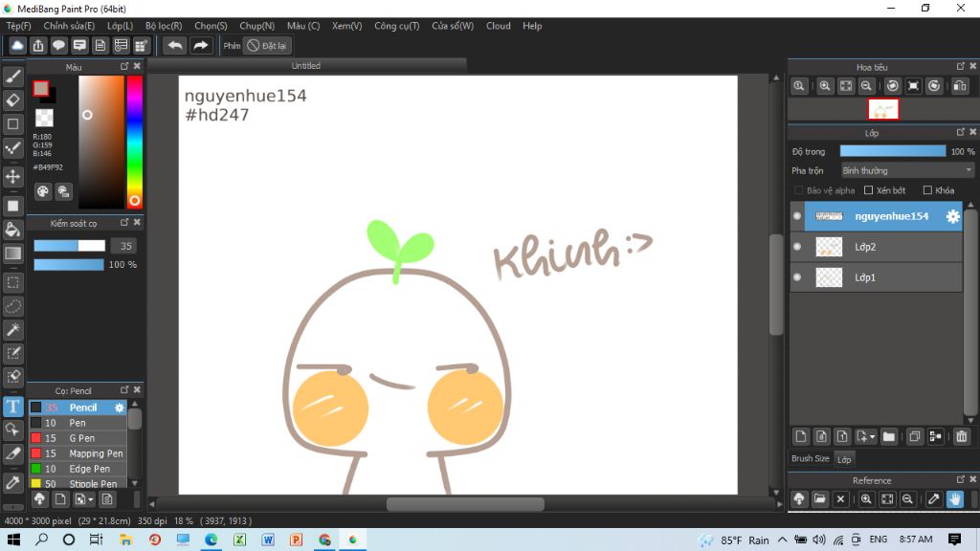Select the Bucket fill tool
980x551 pixels.
tap(13, 230)
